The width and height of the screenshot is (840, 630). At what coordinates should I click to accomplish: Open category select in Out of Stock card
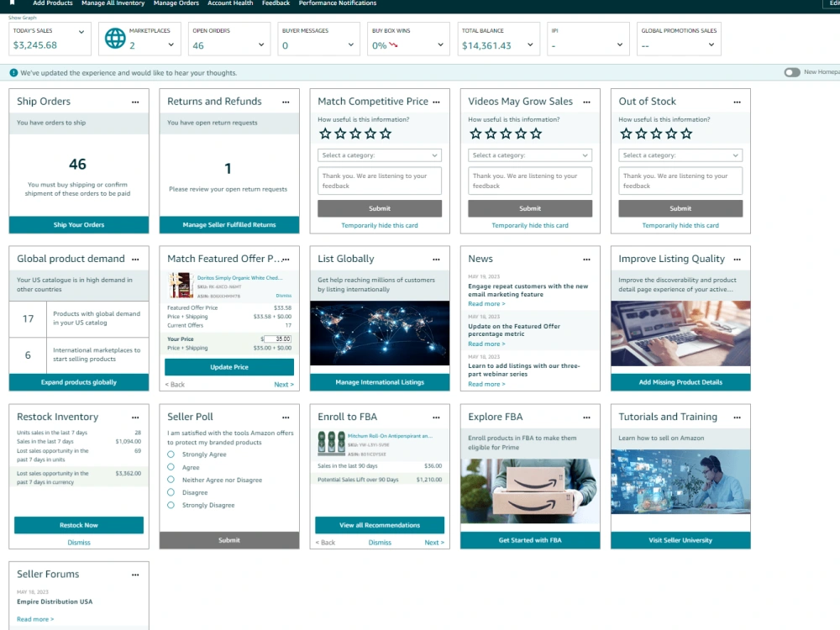[680, 155]
